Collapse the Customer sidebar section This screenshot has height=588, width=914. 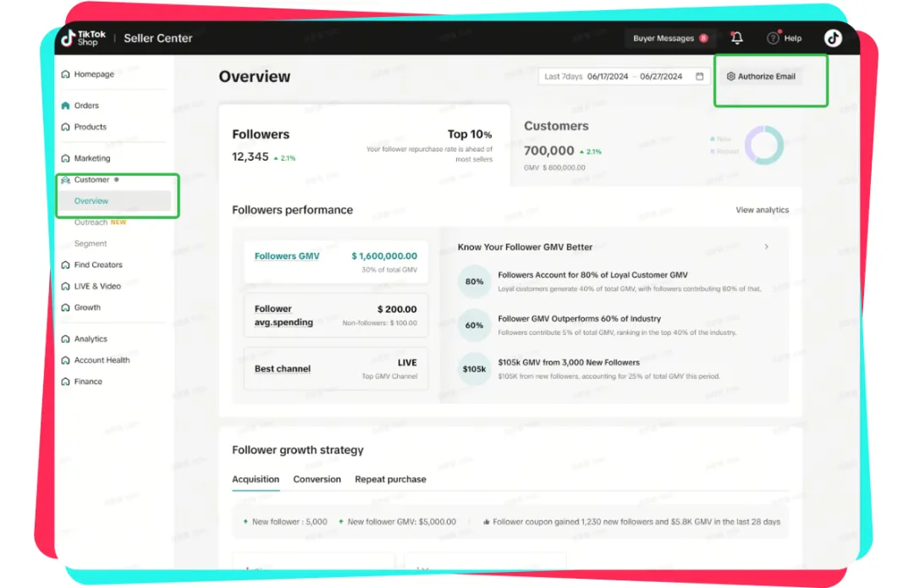[91, 179]
